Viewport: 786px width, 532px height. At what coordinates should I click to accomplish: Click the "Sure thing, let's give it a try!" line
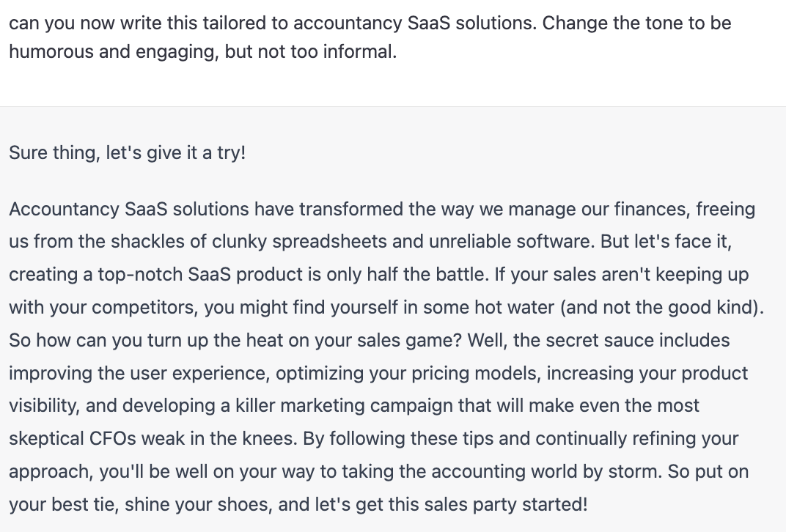[x=128, y=153]
